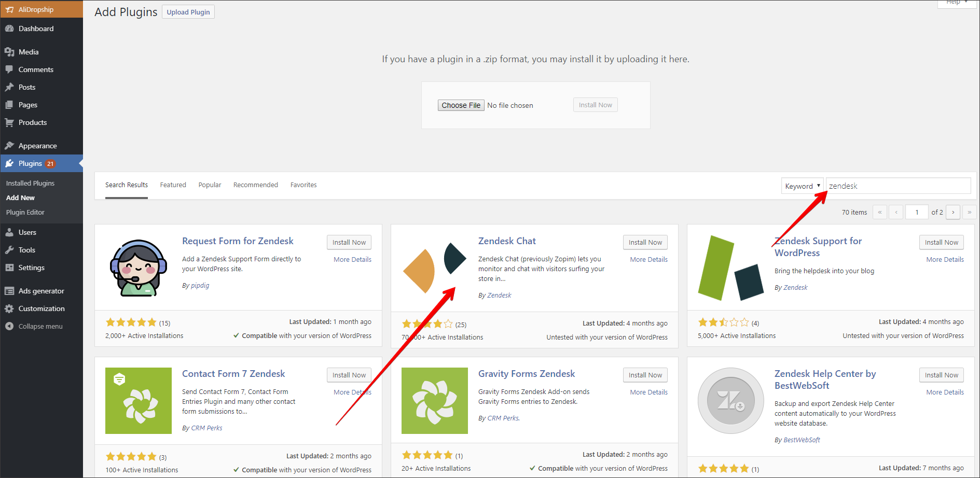Click the Contact Form 7 Zendesk logo
The height and width of the screenshot is (478, 980).
[x=139, y=401]
